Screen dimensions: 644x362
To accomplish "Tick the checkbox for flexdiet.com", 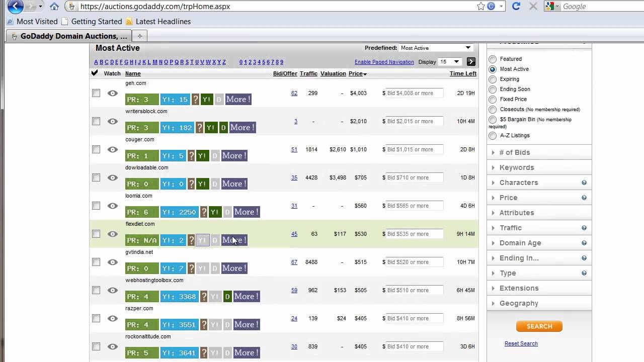I will (96, 234).
